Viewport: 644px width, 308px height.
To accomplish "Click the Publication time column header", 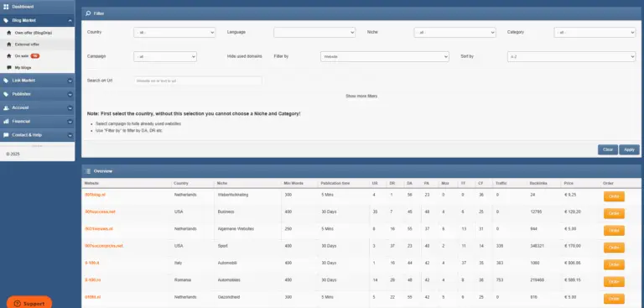I will tap(335, 183).
